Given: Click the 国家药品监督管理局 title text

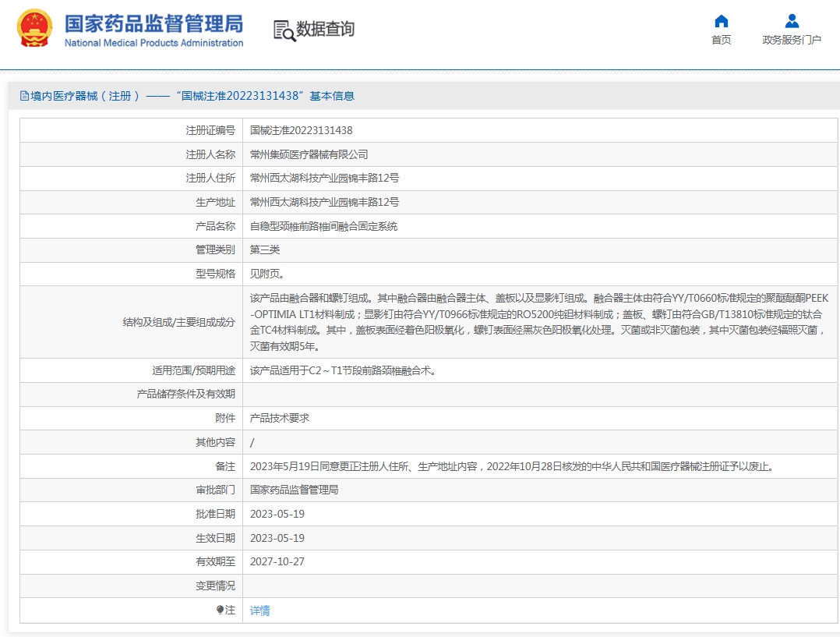Looking at the screenshot, I should coord(154,24).
